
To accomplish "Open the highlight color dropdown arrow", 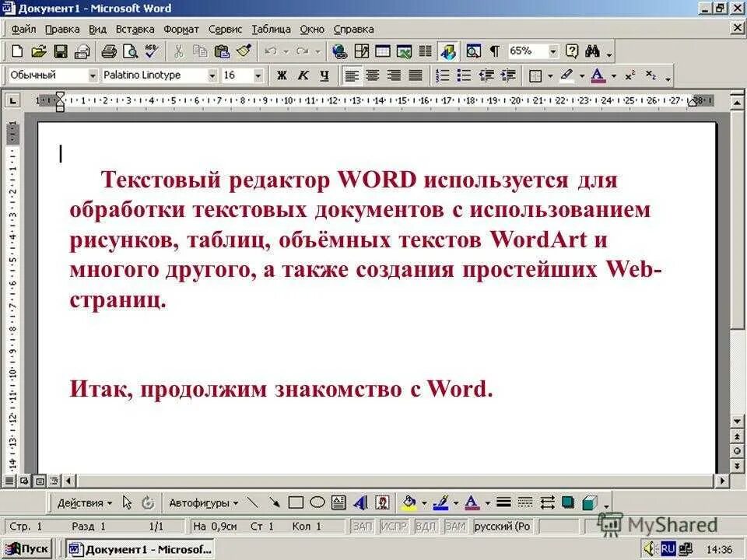I will 582,75.
